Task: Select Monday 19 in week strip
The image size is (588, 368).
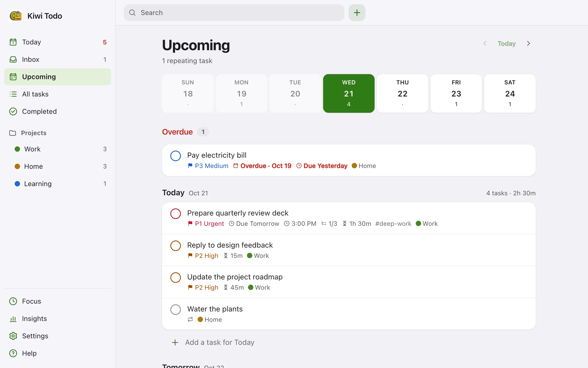Action: [x=241, y=93]
